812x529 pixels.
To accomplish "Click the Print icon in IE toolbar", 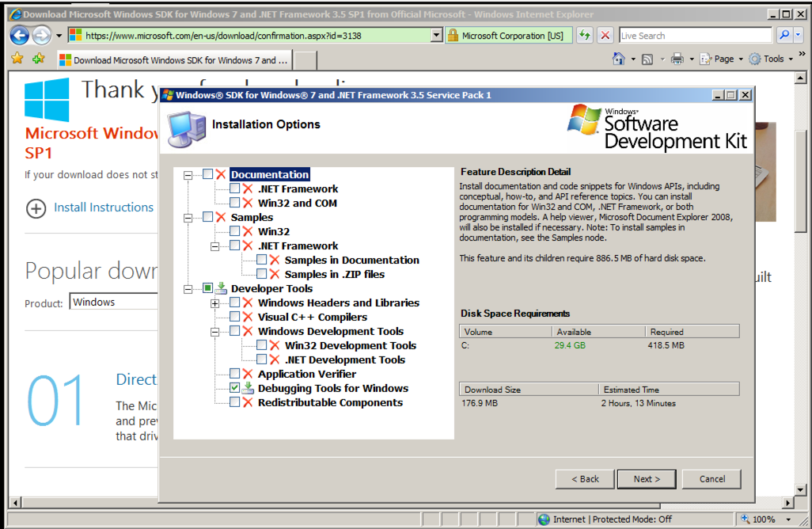I will (677, 59).
